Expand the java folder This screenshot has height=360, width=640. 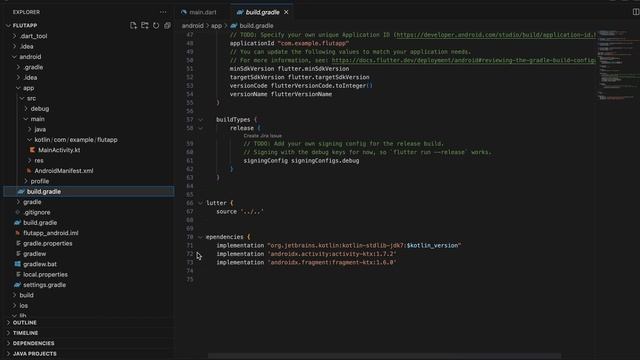pos(40,129)
